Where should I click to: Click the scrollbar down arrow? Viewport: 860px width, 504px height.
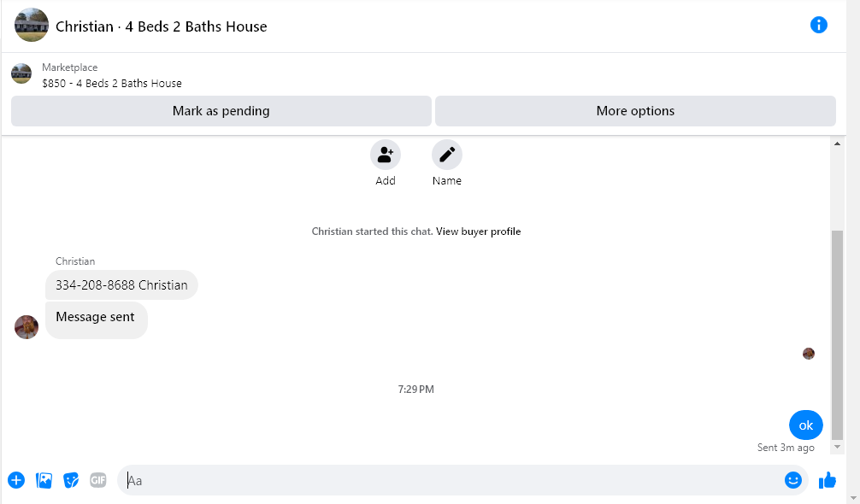pos(837,447)
